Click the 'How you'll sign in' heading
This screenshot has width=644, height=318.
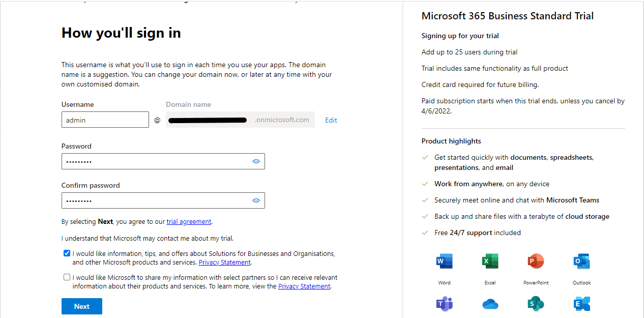[x=121, y=33]
